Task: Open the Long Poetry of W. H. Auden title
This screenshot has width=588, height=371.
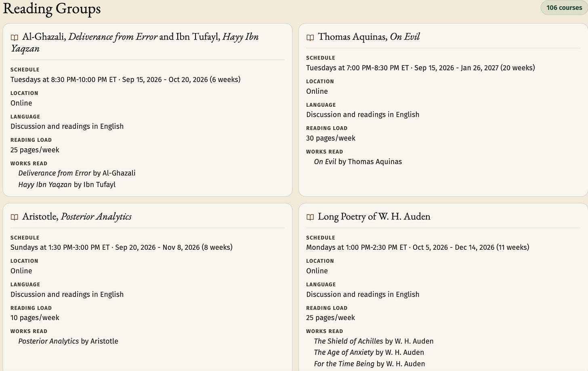Action: point(374,217)
